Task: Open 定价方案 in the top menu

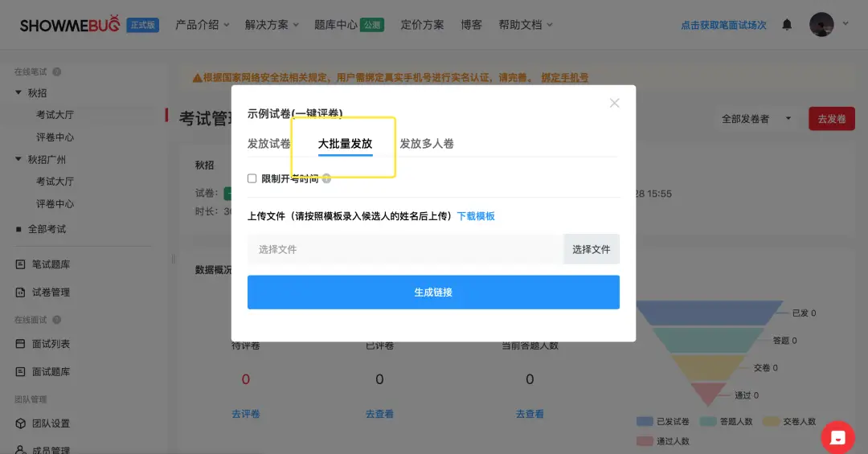Action: 423,25
